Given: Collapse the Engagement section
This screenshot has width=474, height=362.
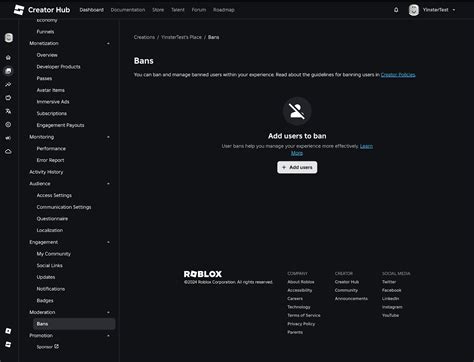Looking at the screenshot, I should point(108,242).
